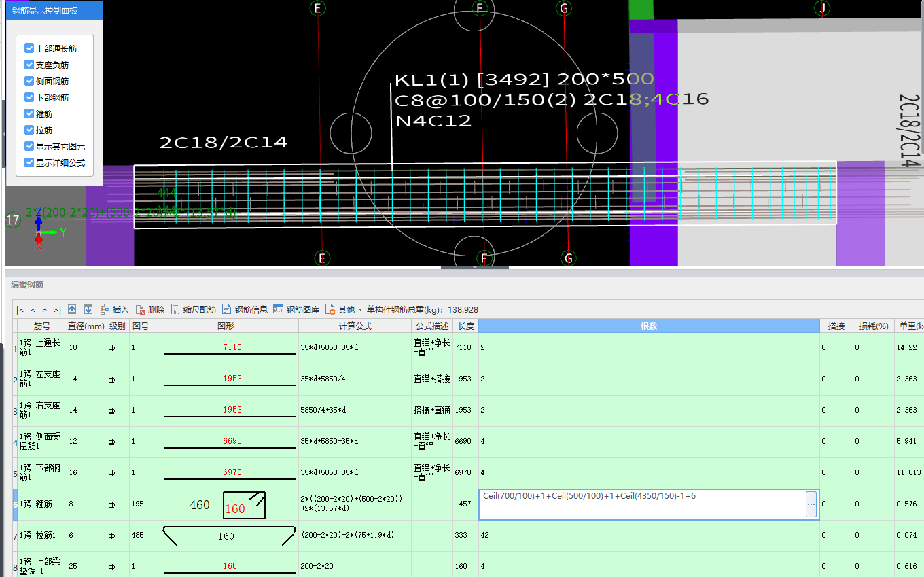Toggle 箍筋 checkbox
This screenshot has width=924, height=577.
coord(29,113)
